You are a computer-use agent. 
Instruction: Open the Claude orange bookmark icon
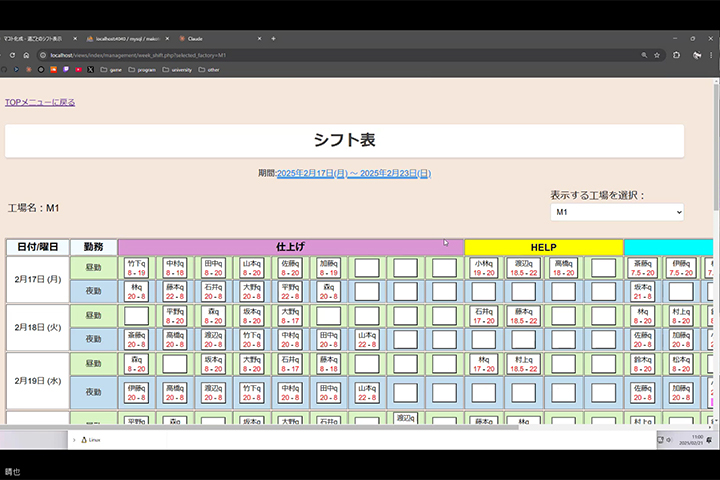coord(29,70)
